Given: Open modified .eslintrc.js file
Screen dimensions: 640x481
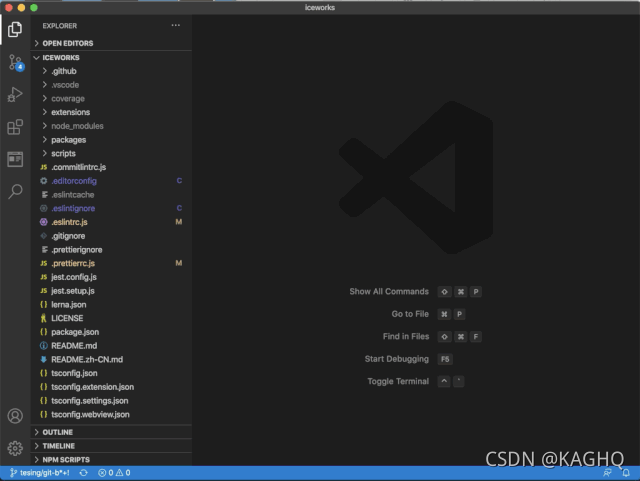Looking at the screenshot, I should coord(111,222).
